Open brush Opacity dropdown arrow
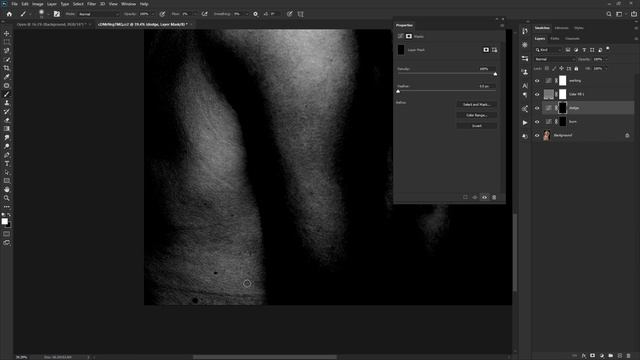This screenshot has height=360, width=640. click(x=153, y=14)
